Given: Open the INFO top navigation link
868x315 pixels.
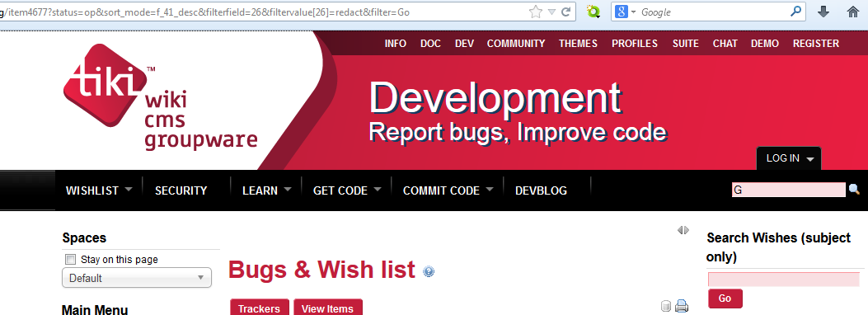Looking at the screenshot, I should pos(395,43).
